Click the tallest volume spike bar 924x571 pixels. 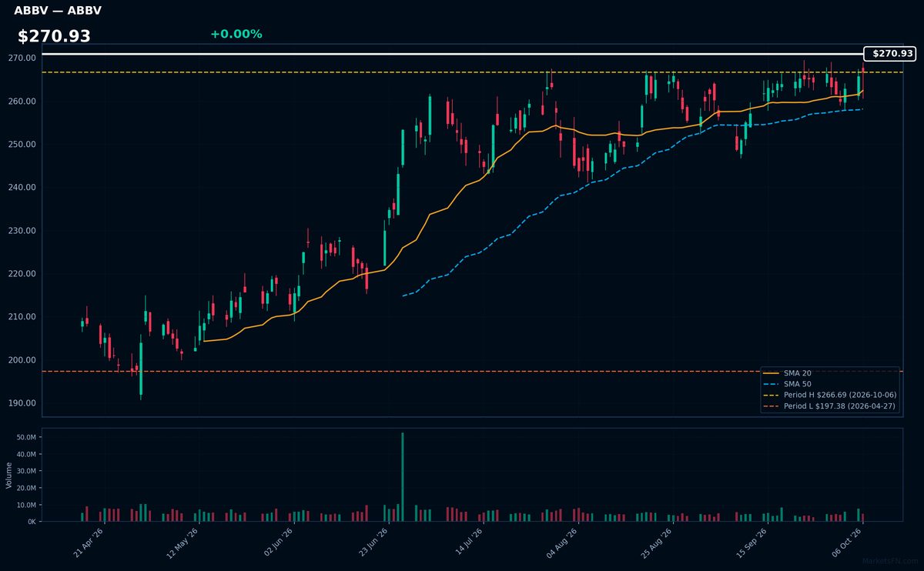[x=403, y=477]
